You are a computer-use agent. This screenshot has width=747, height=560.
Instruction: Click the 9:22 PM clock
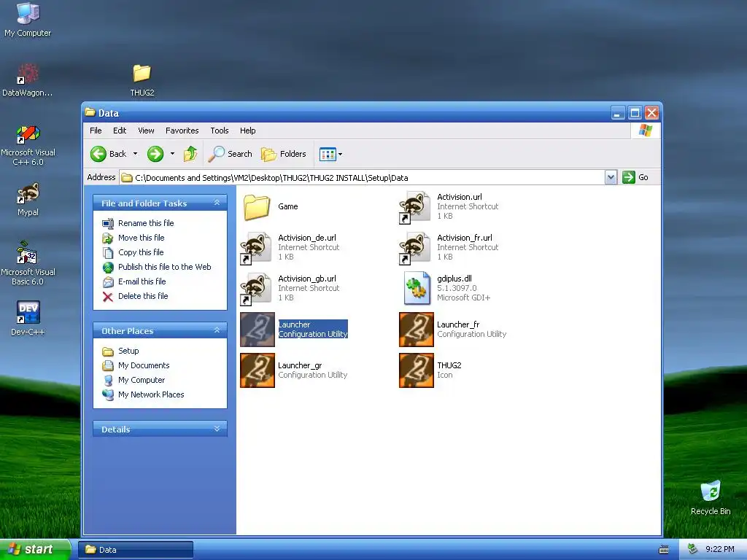click(x=720, y=549)
